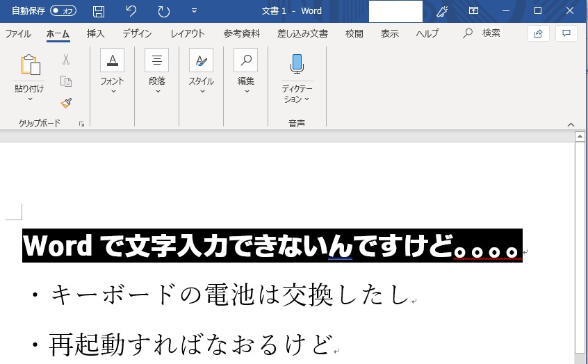This screenshot has width=588, height=364.
Task: Switch to 差し込み文書 tab
Action: point(302,34)
